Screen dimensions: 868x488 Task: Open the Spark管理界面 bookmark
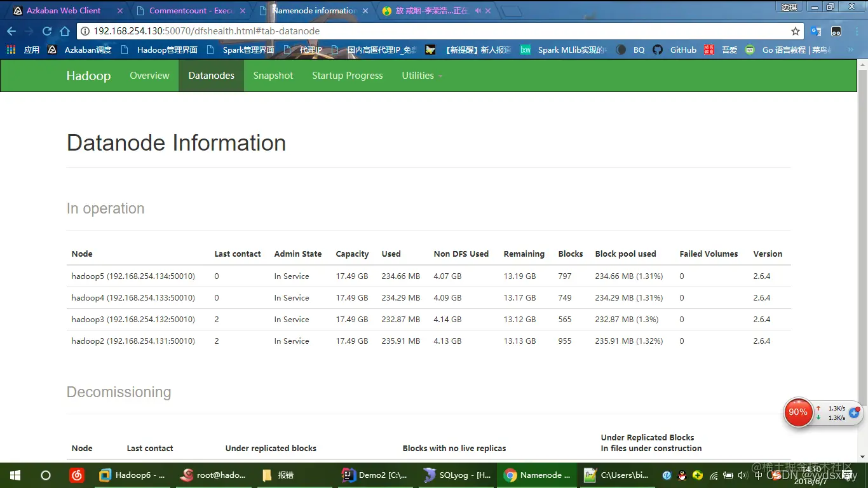pos(240,50)
